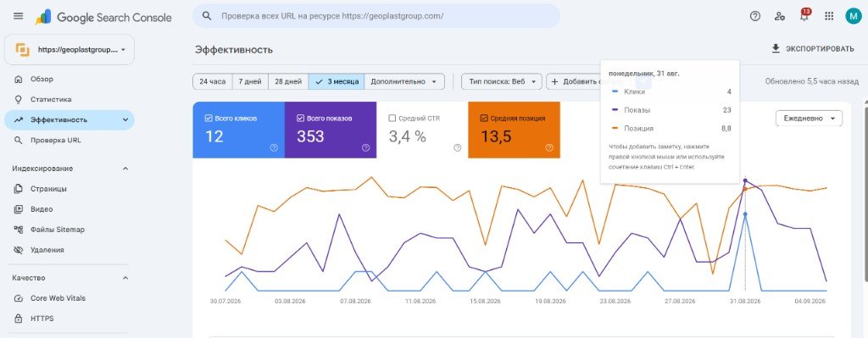
Task: Open the HTTPS report
Action: point(70,319)
